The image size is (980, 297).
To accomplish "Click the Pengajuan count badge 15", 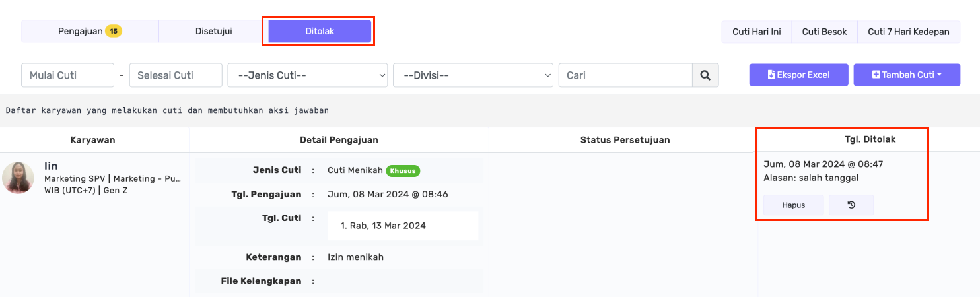I will click(x=114, y=31).
